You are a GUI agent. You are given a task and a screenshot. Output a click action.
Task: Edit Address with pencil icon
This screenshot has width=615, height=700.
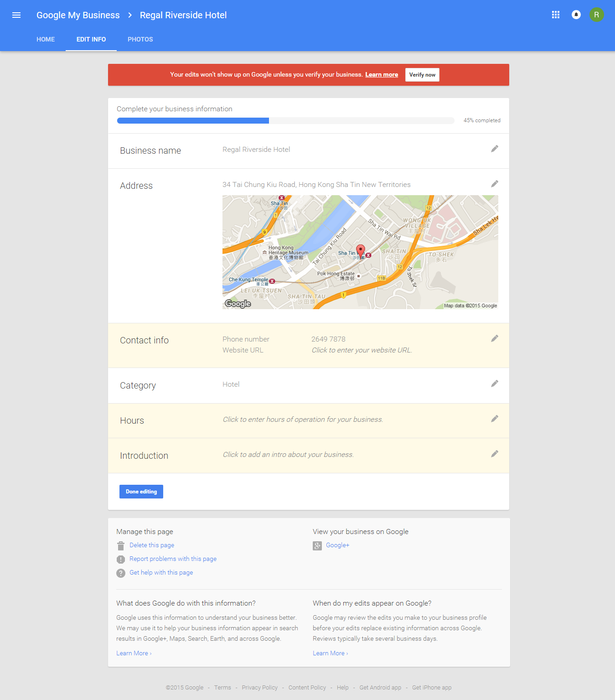(x=495, y=184)
